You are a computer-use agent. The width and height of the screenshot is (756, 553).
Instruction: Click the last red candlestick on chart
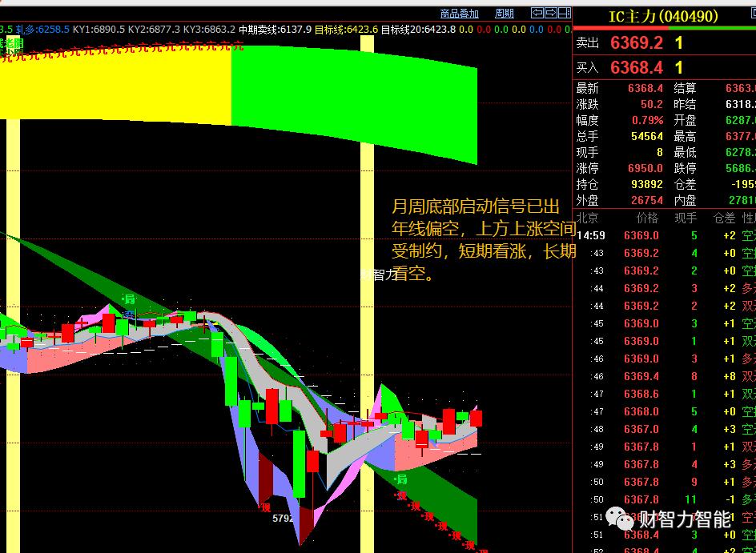477,418
